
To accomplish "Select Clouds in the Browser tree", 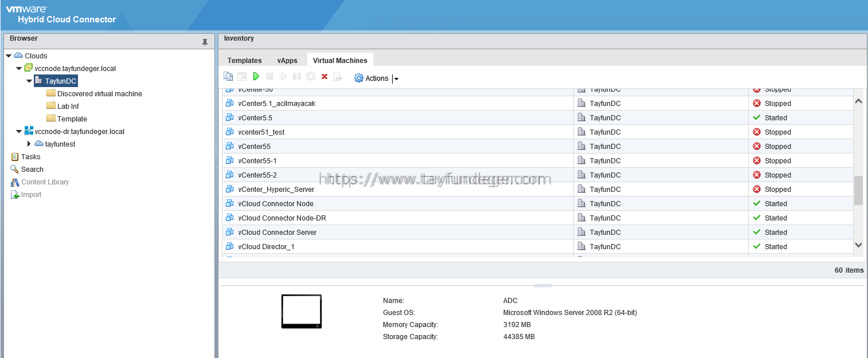I will click(x=36, y=56).
